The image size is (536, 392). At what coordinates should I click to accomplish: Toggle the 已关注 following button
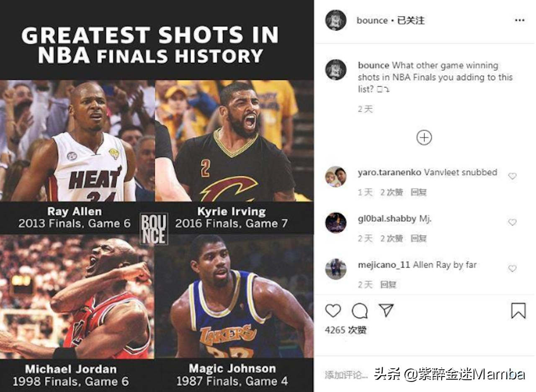coord(410,20)
